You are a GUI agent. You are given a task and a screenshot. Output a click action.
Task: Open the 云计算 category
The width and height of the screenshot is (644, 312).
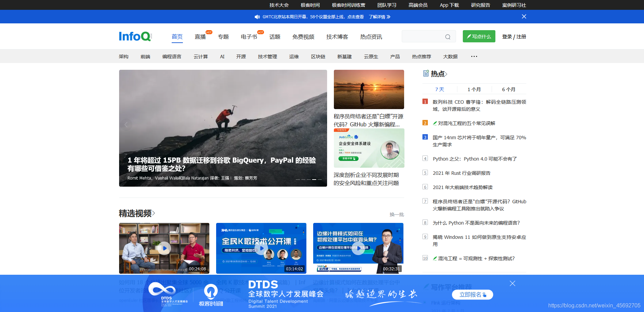201,57
